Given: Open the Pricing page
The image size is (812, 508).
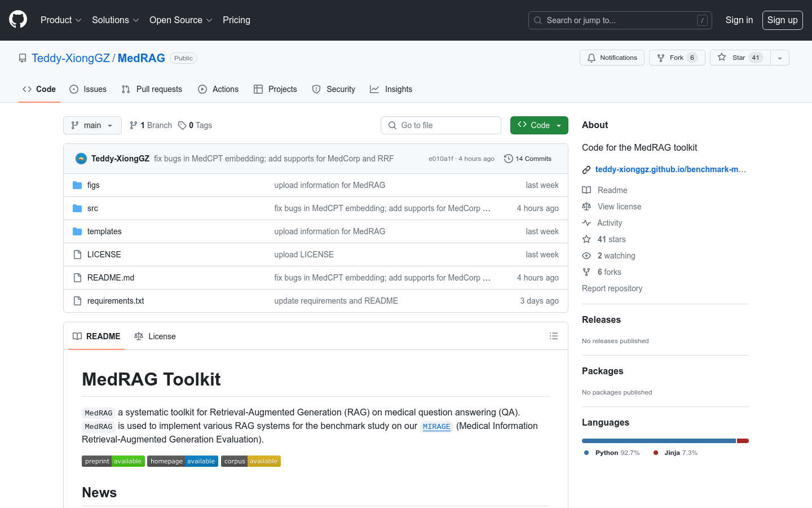Looking at the screenshot, I should pos(236,20).
